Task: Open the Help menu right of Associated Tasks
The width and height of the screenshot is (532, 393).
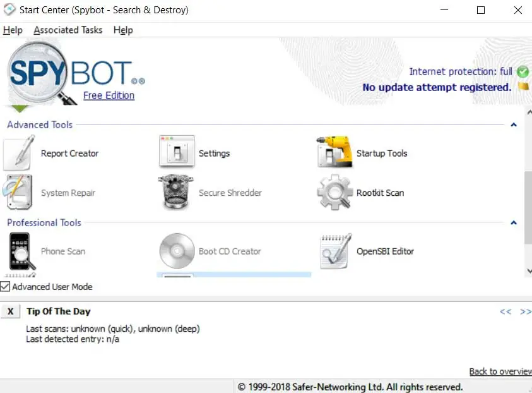Action: [x=123, y=30]
